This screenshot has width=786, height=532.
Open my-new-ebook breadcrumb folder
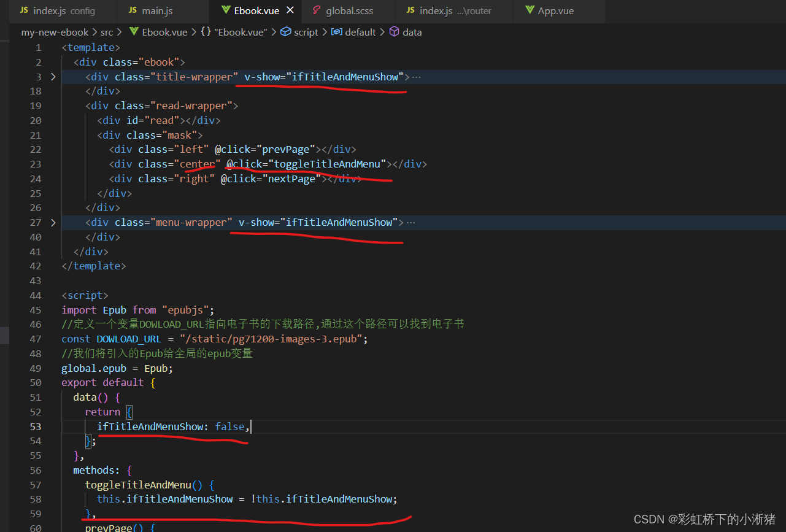pos(55,32)
